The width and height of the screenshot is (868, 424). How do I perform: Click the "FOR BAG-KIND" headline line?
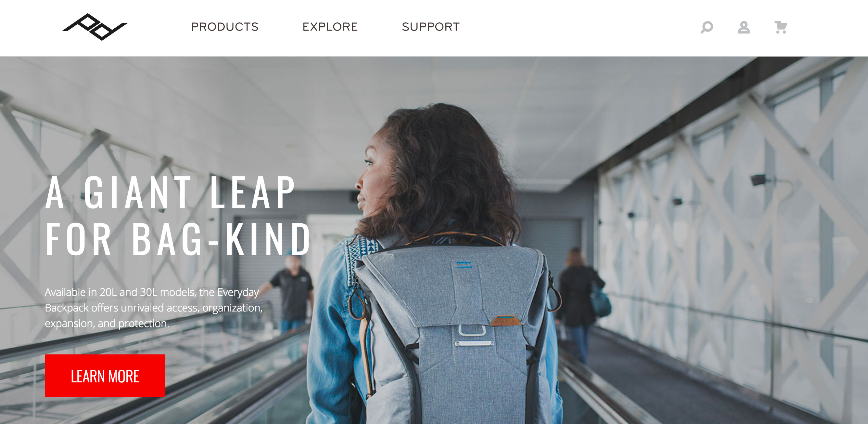(178, 239)
